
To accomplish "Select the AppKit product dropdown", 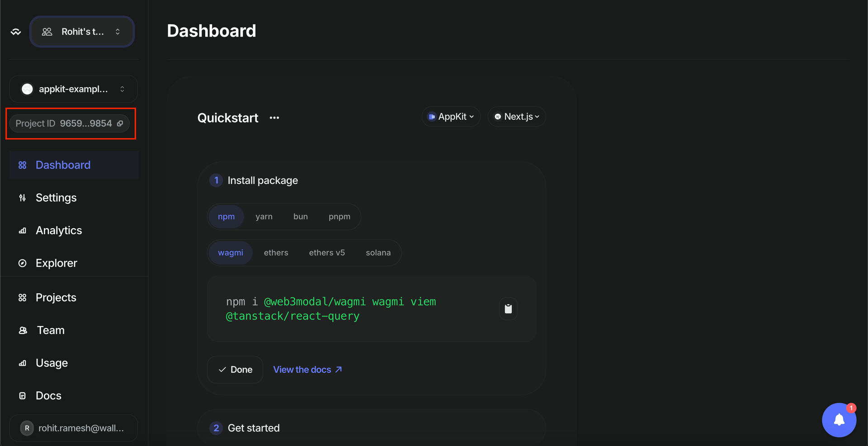I will 451,117.
